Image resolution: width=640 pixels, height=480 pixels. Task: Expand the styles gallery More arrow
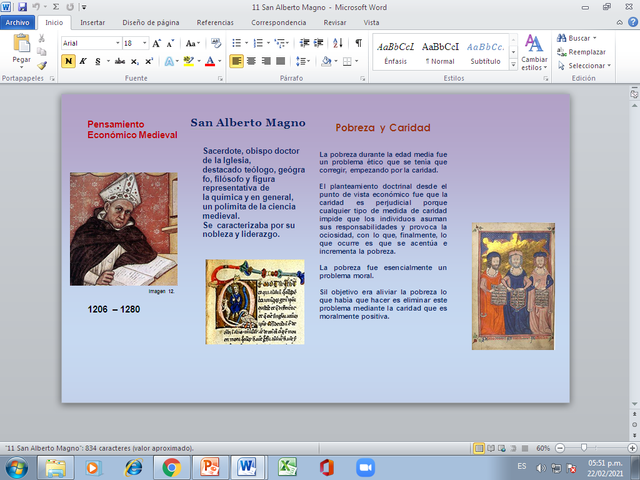point(513,65)
